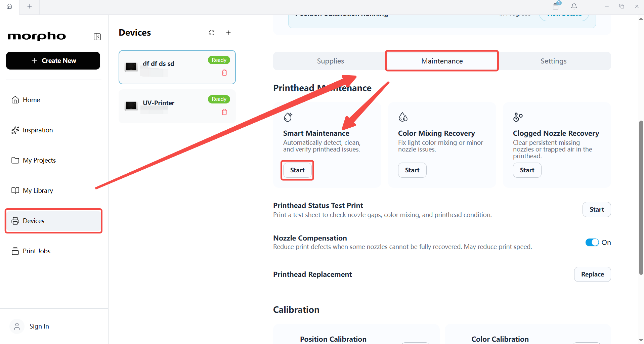Image resolution: width=644 pixels, height=344 pixels.
Task: Open a new tab with plus icon
Action: click(30, 6)
